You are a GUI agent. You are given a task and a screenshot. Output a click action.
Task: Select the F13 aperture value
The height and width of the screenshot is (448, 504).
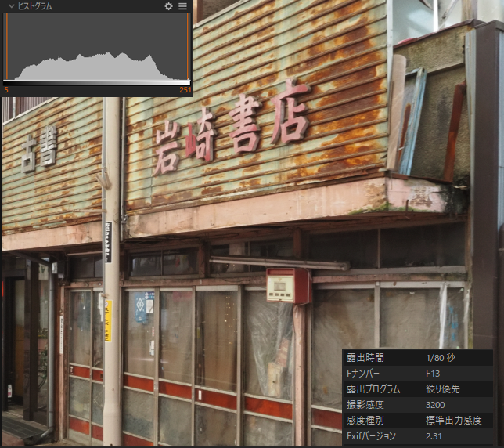pos(433,374)
